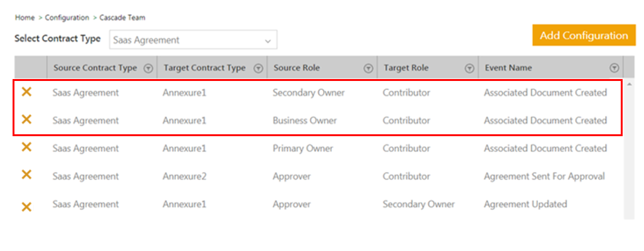The width and height of the screenshot is (644, 251).
Task: Navigate to Configuration in the breadcrumb
Action: (67, 18)
